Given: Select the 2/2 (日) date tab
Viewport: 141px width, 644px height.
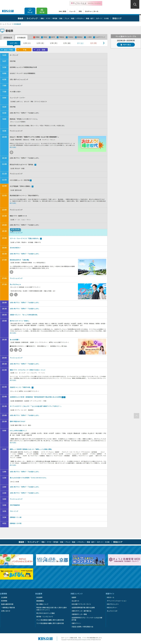Looking at the screenshot, I should 94,43.
